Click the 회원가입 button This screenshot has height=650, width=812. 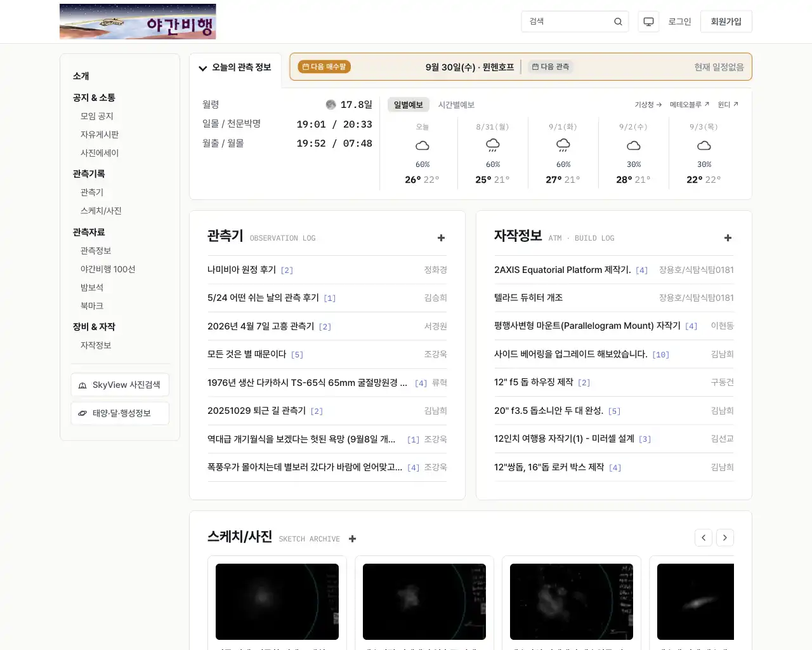pyautogui.click(x=726, y=22)
